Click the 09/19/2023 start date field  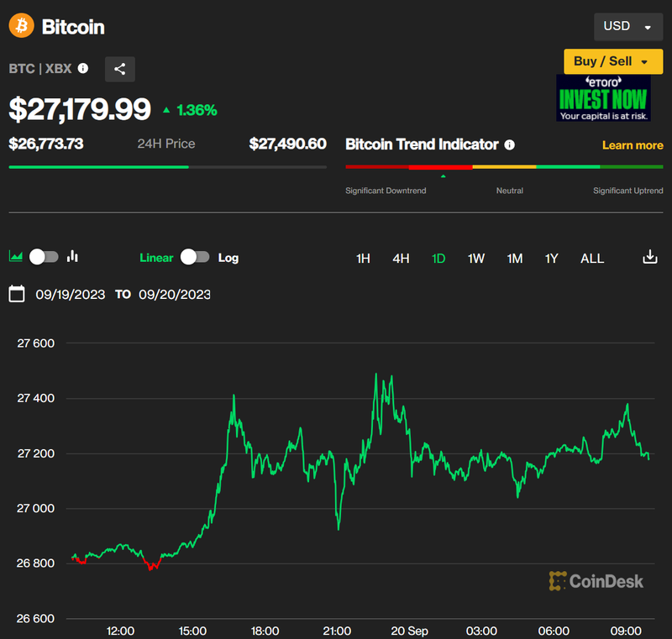pyautogui.click(x=71, y=295)
